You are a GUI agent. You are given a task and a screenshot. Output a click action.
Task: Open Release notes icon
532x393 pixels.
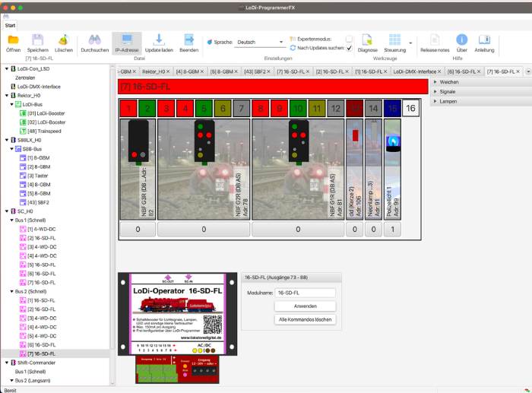pyautogui.click(x=435, y=40)
